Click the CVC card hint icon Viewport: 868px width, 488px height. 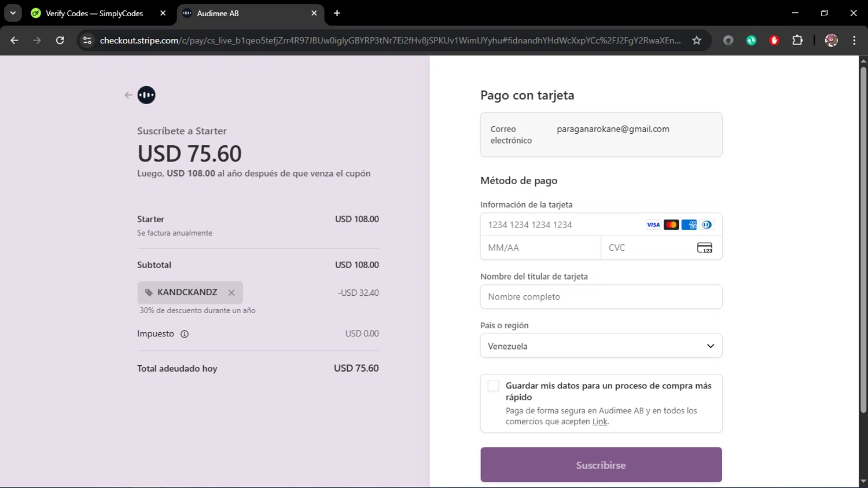tap(705, 248)
